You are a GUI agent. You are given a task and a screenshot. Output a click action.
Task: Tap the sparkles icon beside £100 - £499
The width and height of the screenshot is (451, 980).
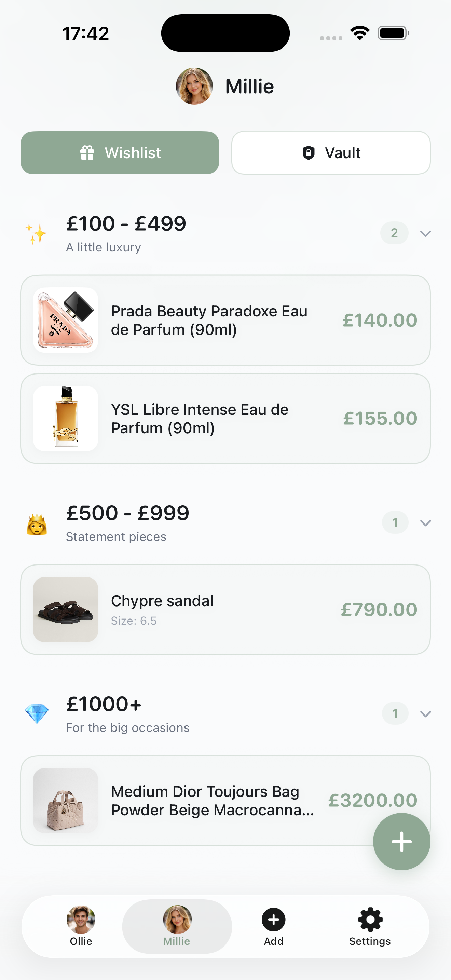(37, 233)
